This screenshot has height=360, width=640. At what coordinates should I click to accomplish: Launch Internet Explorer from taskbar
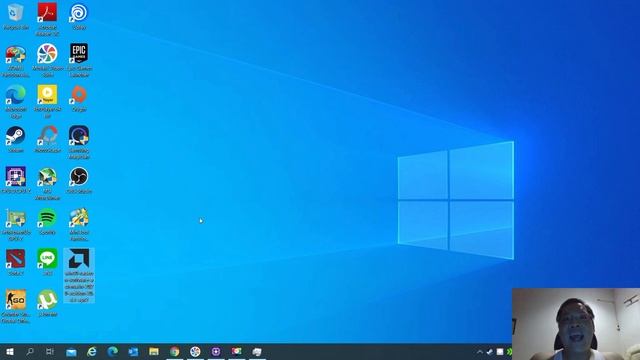coord(92,351)
